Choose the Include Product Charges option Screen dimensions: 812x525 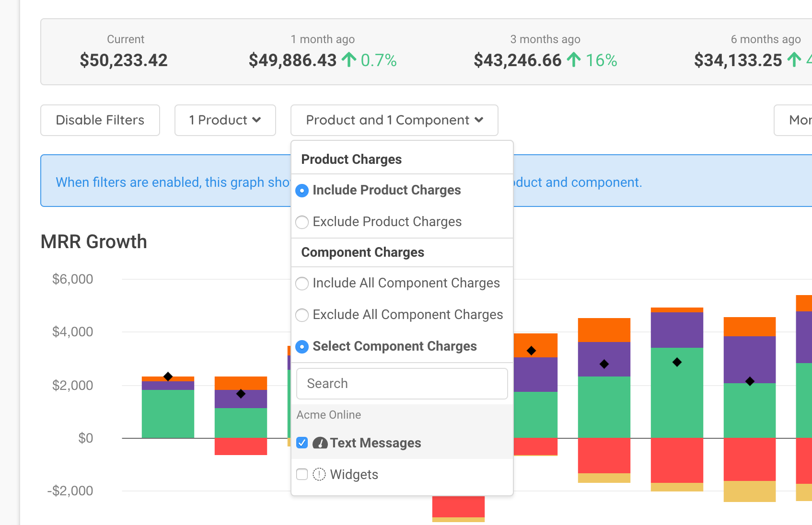(302, 191)
